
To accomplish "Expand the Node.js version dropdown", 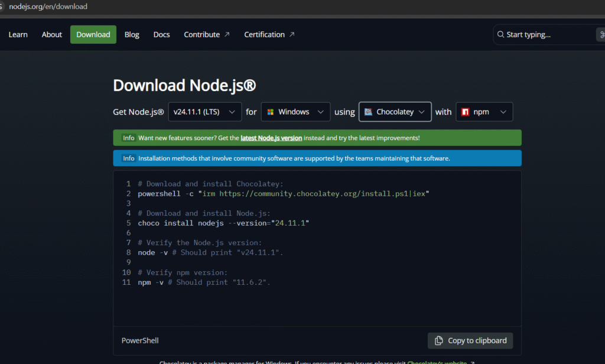I will tap(232, 112).
